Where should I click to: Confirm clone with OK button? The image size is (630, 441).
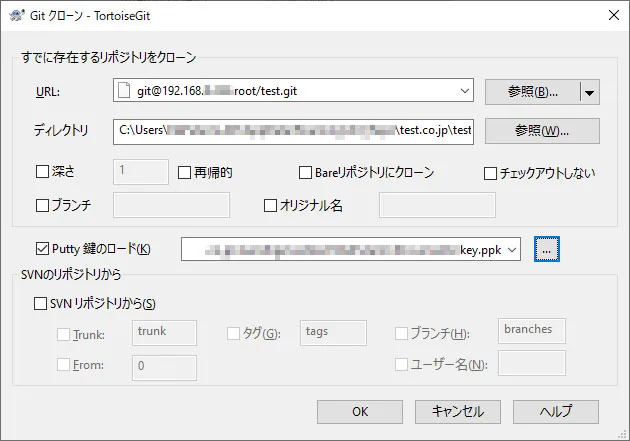(x=360, y=412)
